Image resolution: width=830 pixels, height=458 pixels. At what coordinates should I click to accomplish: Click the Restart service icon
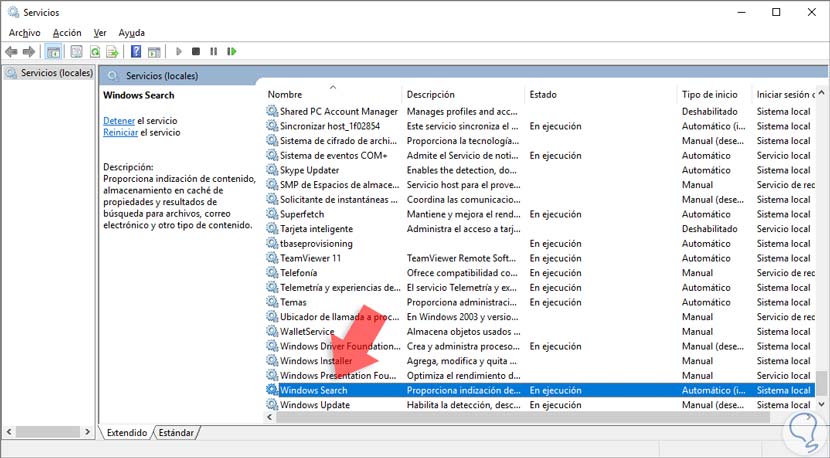tap(232, 52)
